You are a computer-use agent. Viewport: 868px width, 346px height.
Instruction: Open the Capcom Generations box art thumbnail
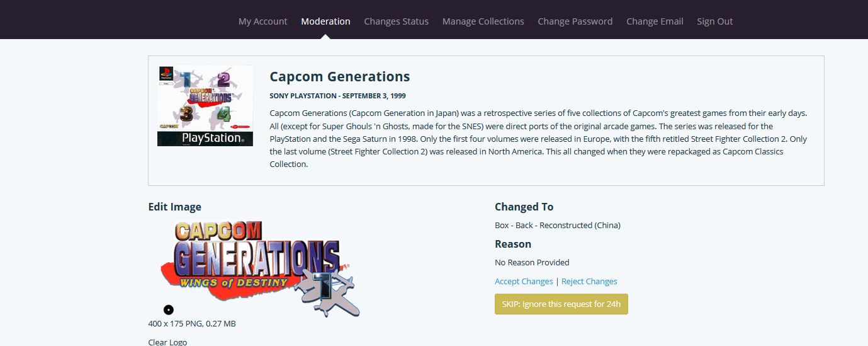[205, 106]
